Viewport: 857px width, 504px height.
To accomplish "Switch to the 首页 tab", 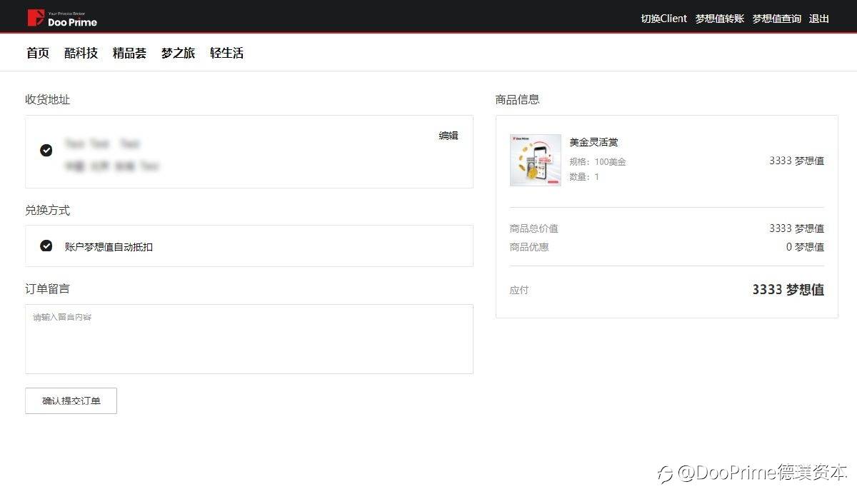I will point(37,53).
